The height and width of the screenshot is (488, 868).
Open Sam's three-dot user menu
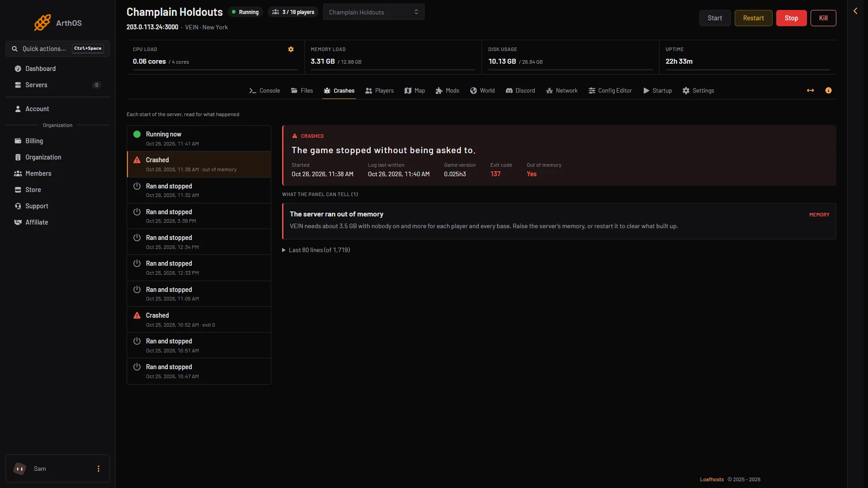tap(99, 469)
